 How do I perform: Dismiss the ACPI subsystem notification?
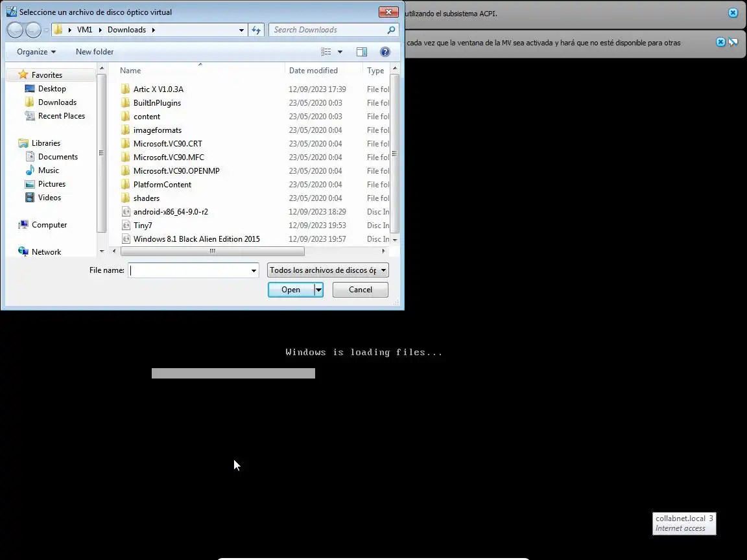tap(733, 14)
